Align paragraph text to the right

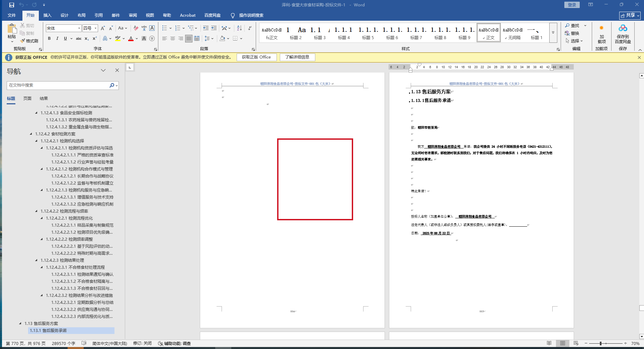tap(181, 38)
